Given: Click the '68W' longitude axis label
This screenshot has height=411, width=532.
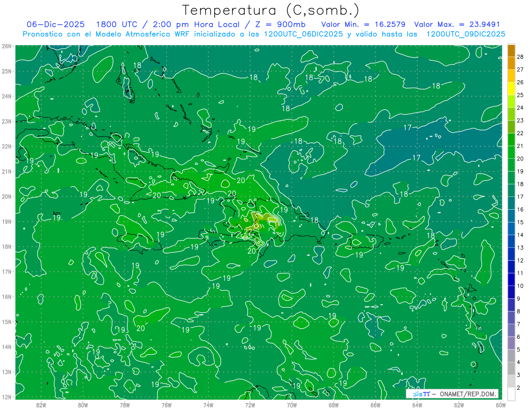Looking at the screenshot, I should point(333,405).
